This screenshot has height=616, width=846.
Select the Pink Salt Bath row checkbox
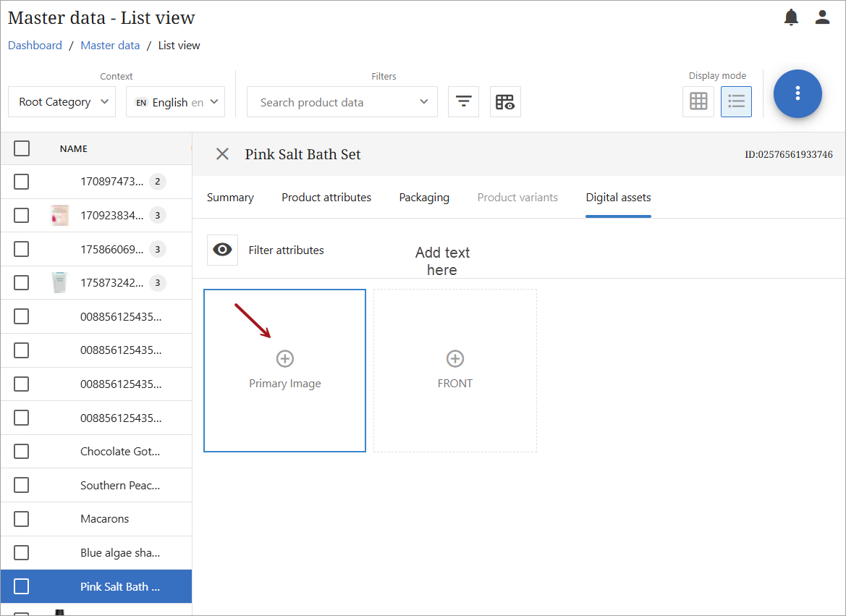tap(22, 586)
